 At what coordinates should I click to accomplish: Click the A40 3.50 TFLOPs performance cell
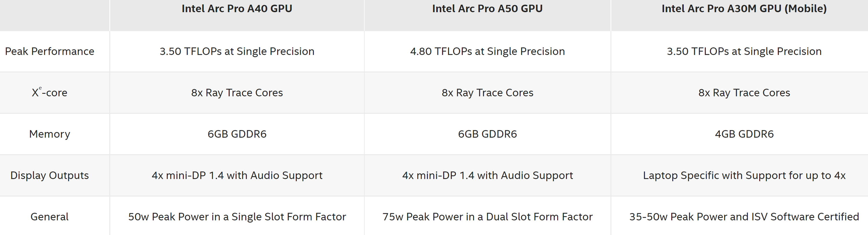click(x=237, y=51)
